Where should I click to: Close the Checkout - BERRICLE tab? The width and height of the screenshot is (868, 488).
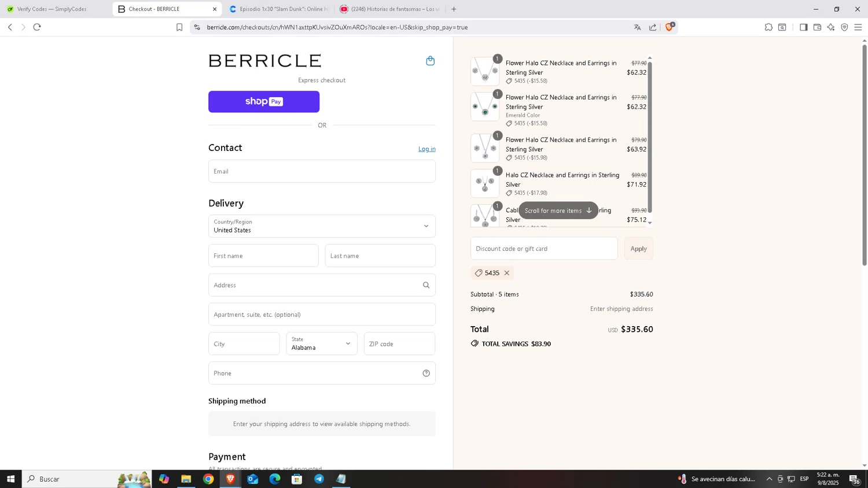(215, 9)
